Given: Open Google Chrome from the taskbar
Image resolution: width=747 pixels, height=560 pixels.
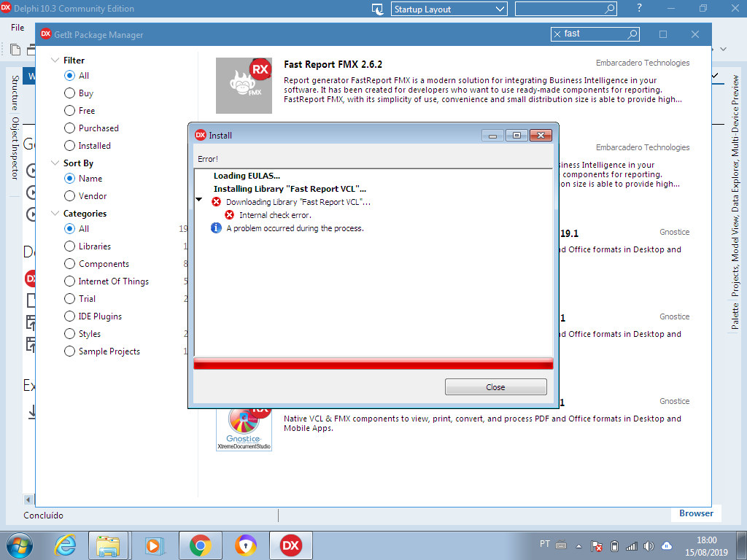Looking at the screenshot, I should click(200, 545).
